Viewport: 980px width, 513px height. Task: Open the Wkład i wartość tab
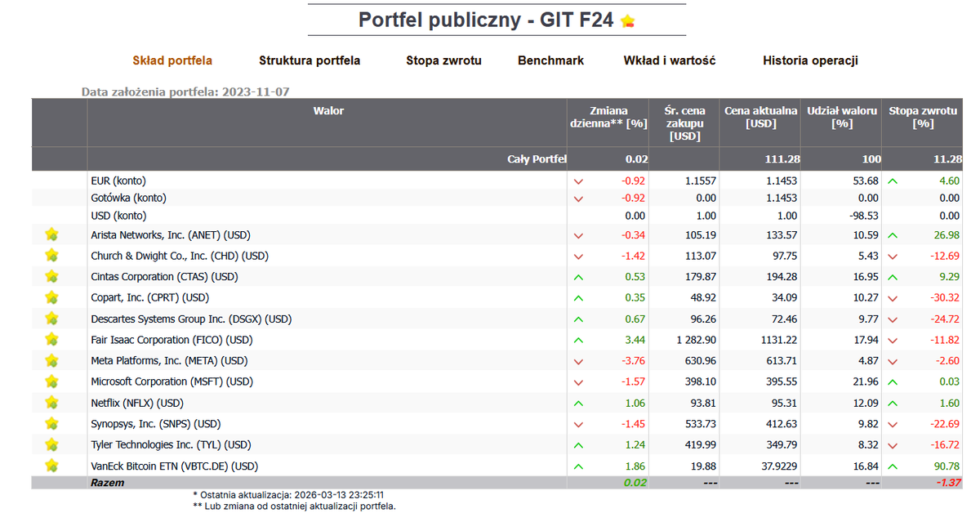pyautogui.click(x=669, y=60)
